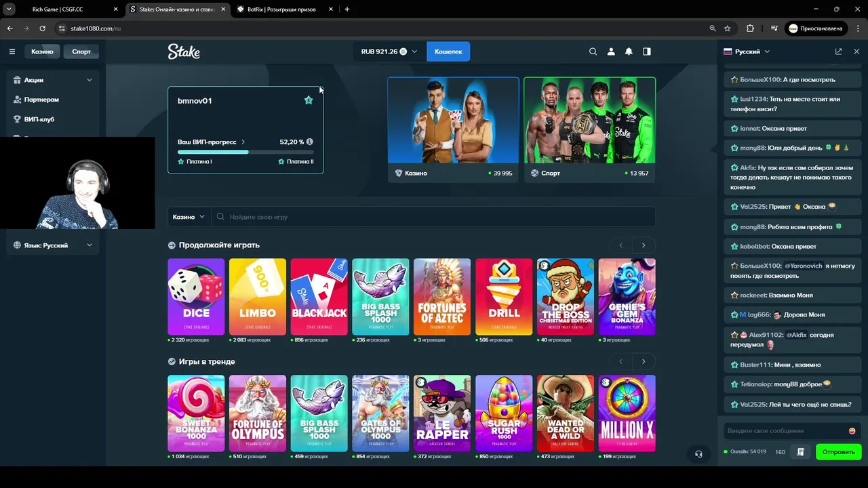Focus the Найдите свою игру search field
868x488 pixels.
[434, 217]
